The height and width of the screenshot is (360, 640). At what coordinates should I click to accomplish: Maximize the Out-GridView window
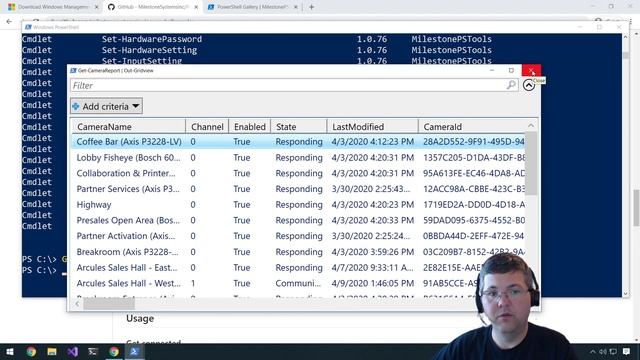coord(511,70)
